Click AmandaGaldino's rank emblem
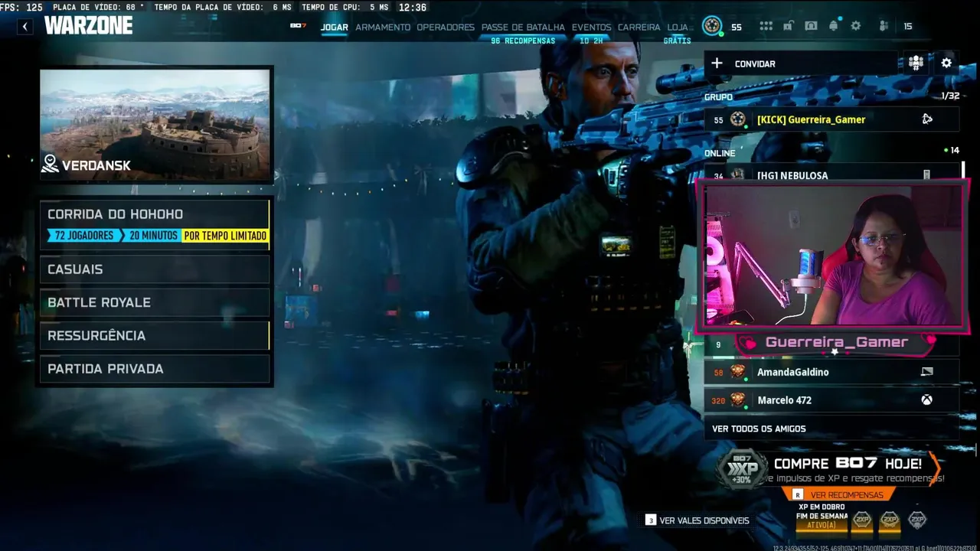980x551 pixels. click(x=738, y=372)
